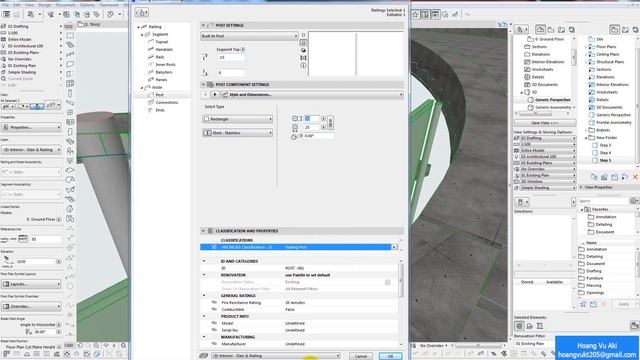
Task: Select Balusters in the railing tree
Action: pos(164,72)
